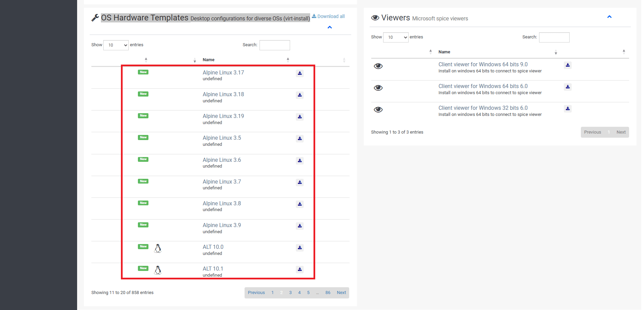Click the Download all link
The width and height of the screenshot is (644, 310).
point(328,16)
